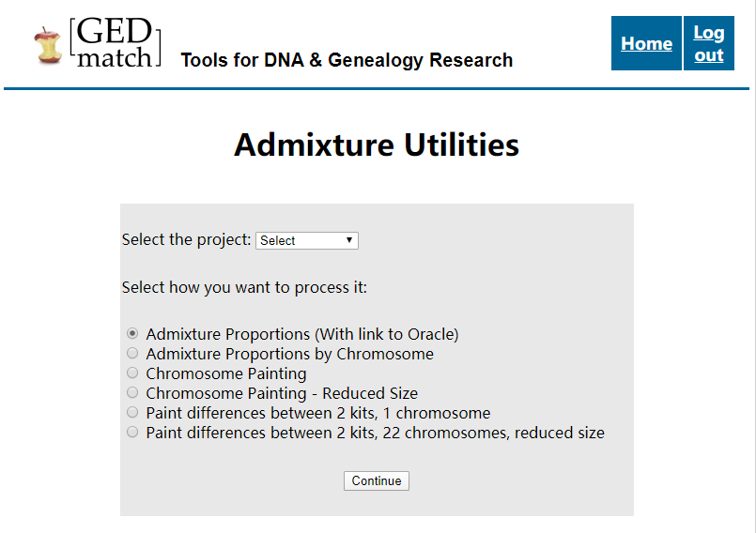Click the 'Select the project:' label
756x533 pixels.
pyautogui.click(x=186, y=239)
